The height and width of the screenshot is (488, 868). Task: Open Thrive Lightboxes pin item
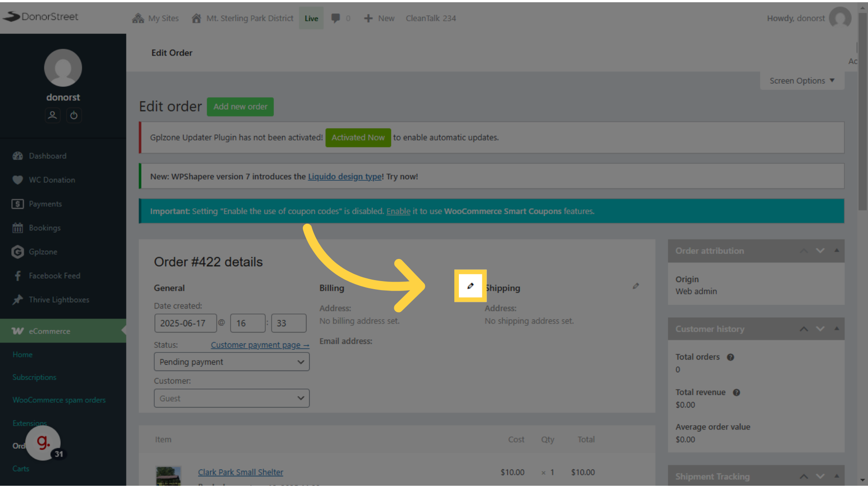tap(59, 300)
